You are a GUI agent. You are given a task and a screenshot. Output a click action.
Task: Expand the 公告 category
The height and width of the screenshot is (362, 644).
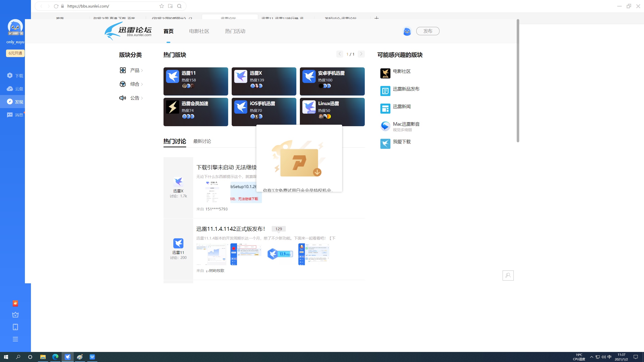coord(135,98)
